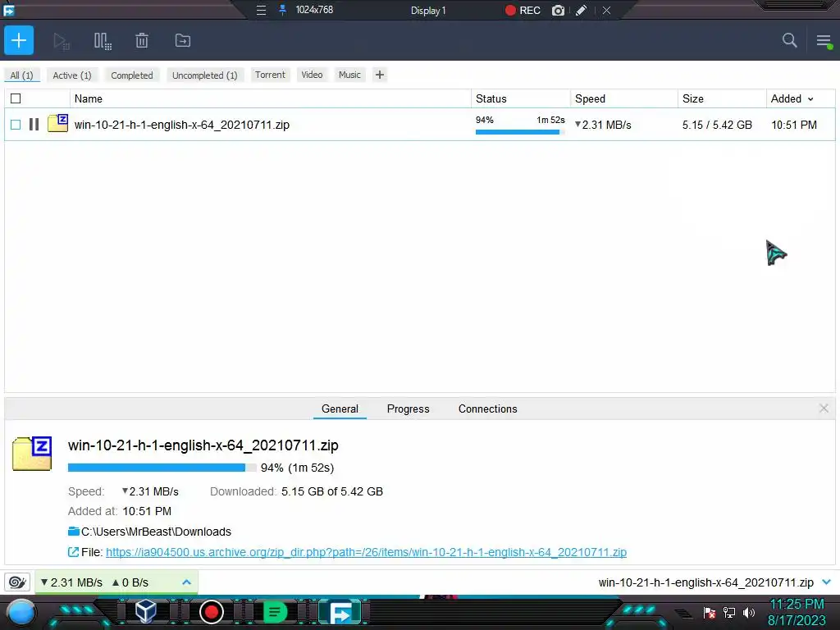The height and width of the screenshot is (630, 840).
Task: Open the archive.org file URL link
Action: click(x=366, y=552)
